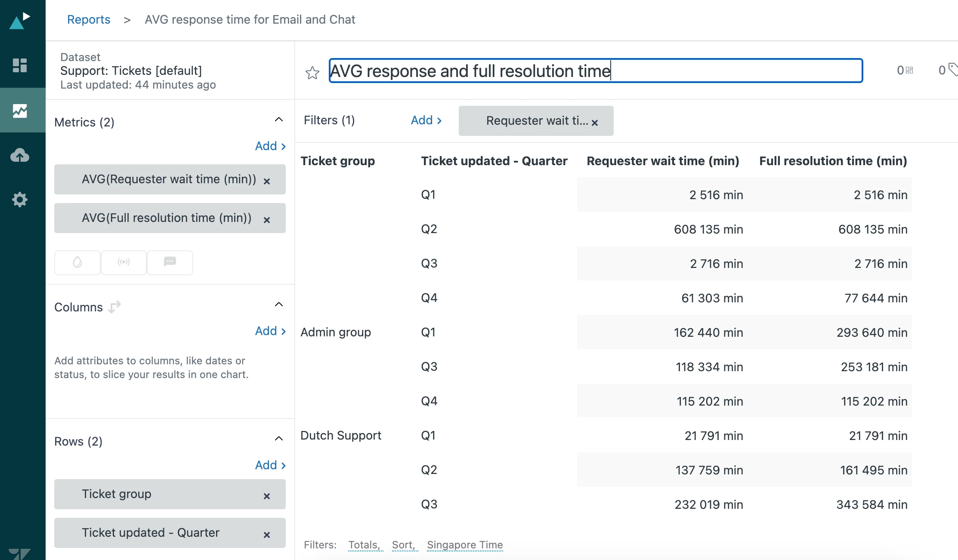
Task: Add an attribute to Columns
Action: (x=270, y=331)
